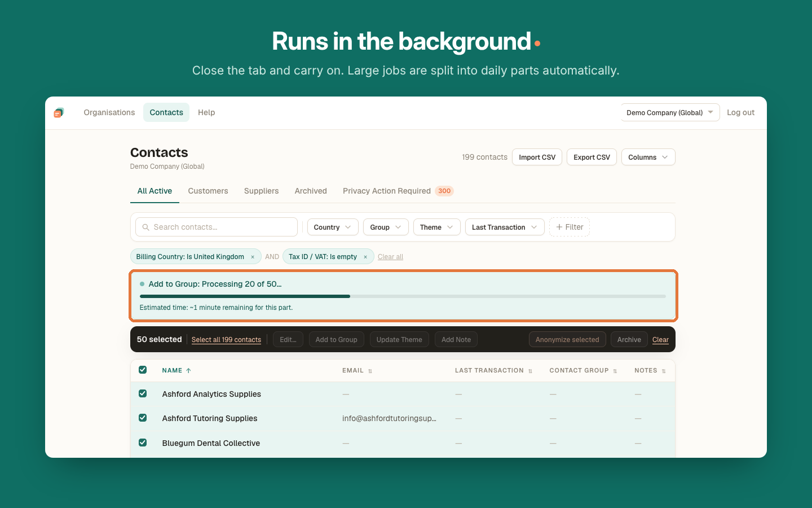Click the Last Transaction column sort icon
The image size is (812, 508).
pyautogui.click(x=530, y=371)
